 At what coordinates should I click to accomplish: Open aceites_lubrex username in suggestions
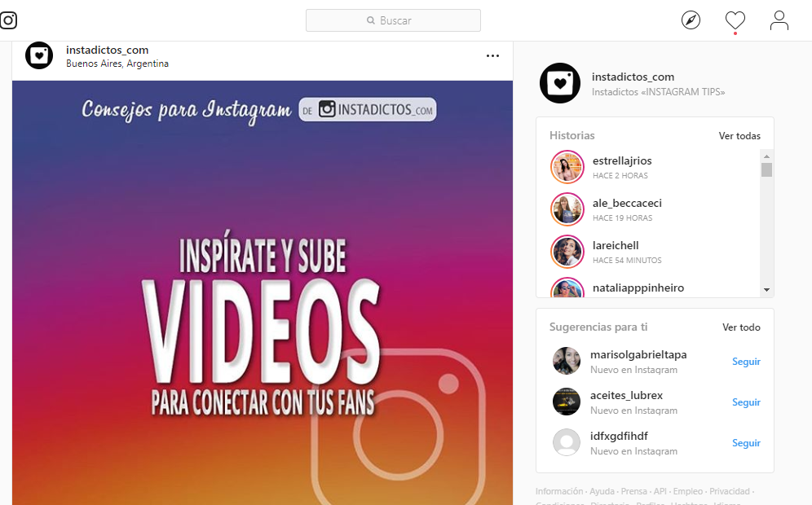coord(627,396)
